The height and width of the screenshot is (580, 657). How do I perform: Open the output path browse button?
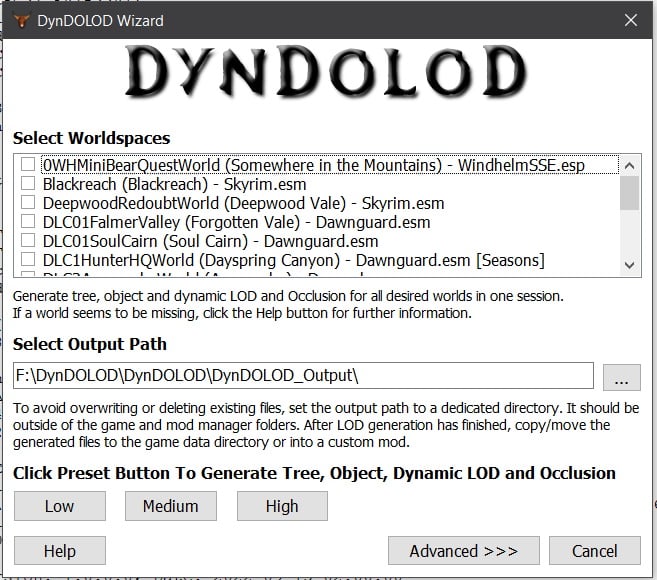[622, 377]
